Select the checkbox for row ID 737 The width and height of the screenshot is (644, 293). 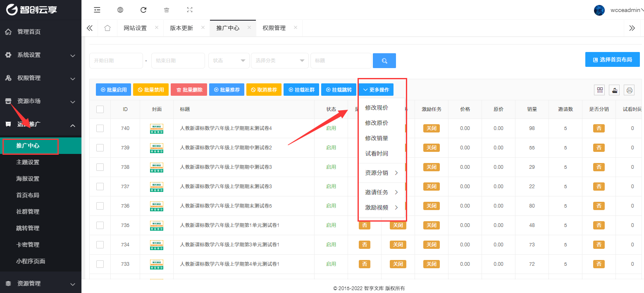100,187
